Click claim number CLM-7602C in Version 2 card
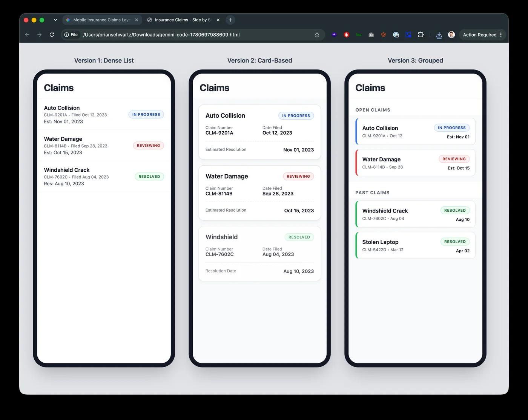The height and width of the screenshot is (420, 528). [219, 254]
